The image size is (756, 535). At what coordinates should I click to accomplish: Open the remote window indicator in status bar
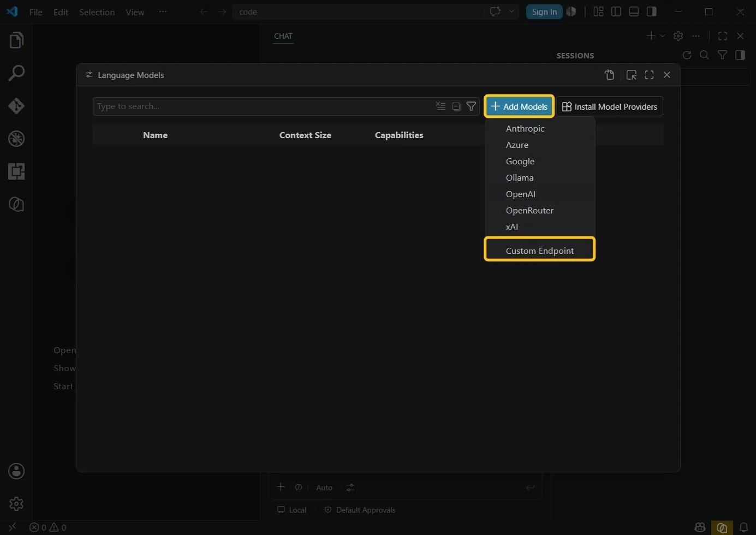[13, 527]
